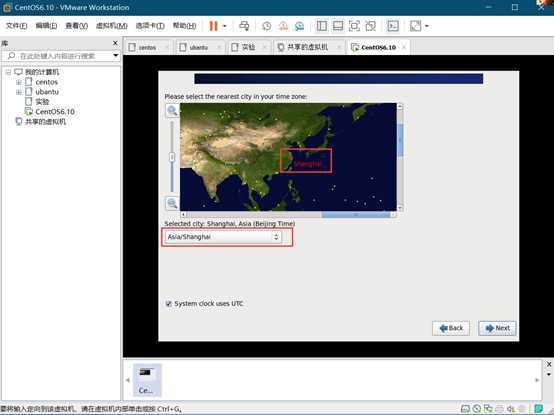The width and height of the screenshot is (554, 415).
Task: Select 共享的虚拟机 in the library tree
Action: tap(45, 121)
